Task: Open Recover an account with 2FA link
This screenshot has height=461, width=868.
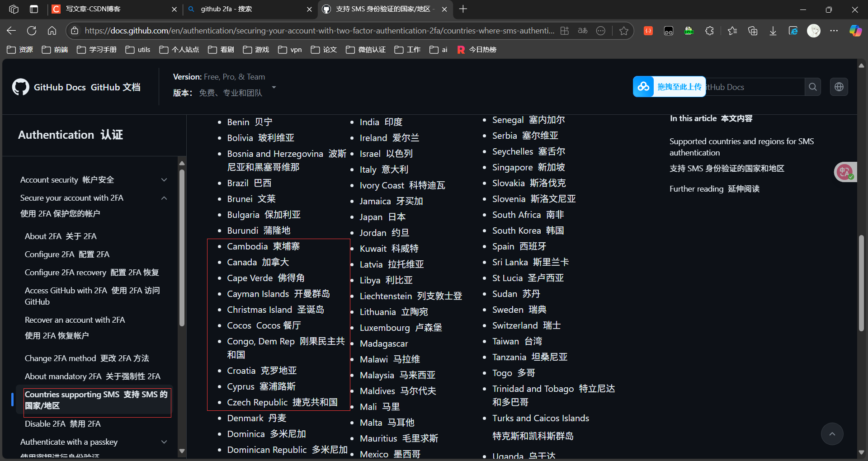Action: pyautogui.click(x=75, y=328)
